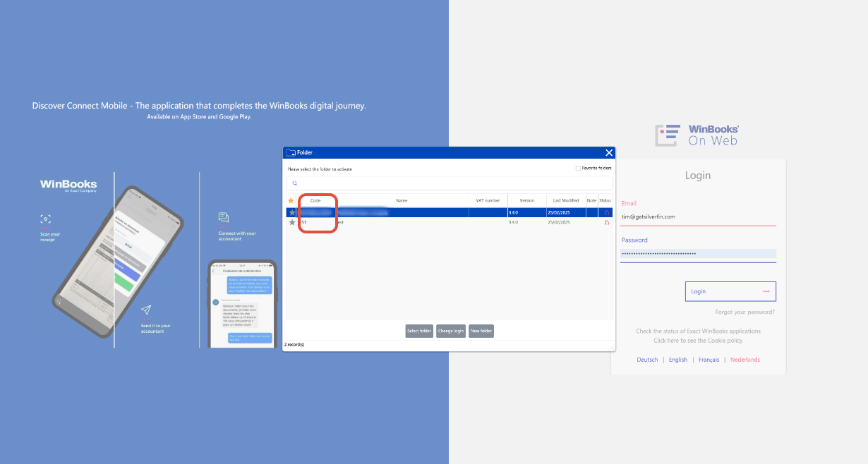Click the Select folder button
Viewport: 868px width, 464px height.
tap(419, 331)
